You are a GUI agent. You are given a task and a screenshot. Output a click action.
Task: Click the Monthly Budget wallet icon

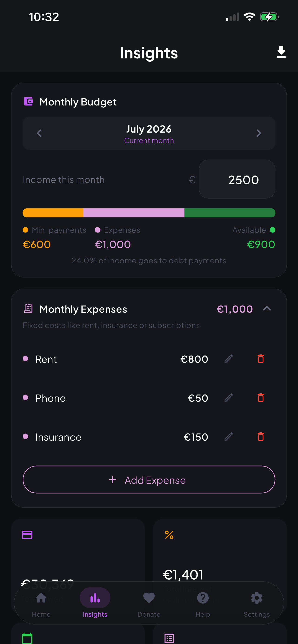28,102
